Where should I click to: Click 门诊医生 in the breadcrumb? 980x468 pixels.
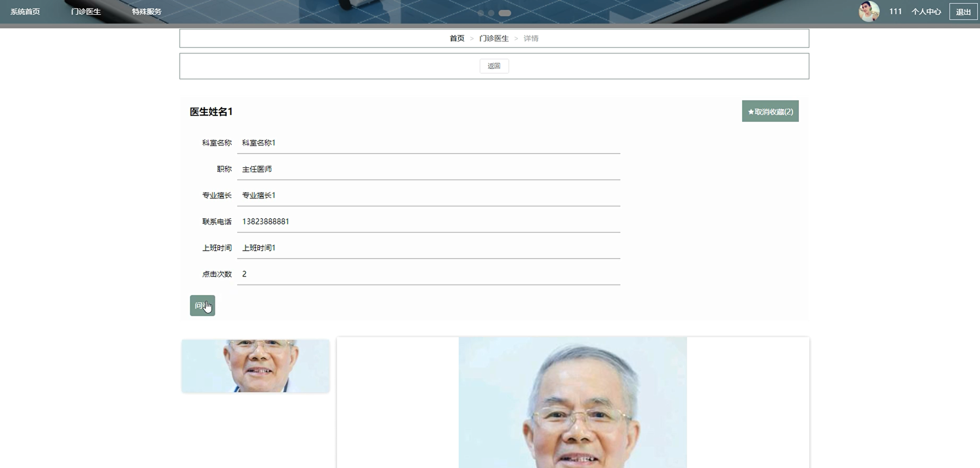tap(494, 38)
